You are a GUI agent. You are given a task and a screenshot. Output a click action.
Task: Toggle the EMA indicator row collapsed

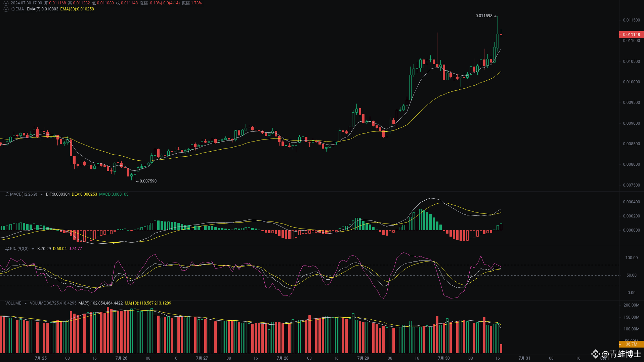tap(6, 9)
